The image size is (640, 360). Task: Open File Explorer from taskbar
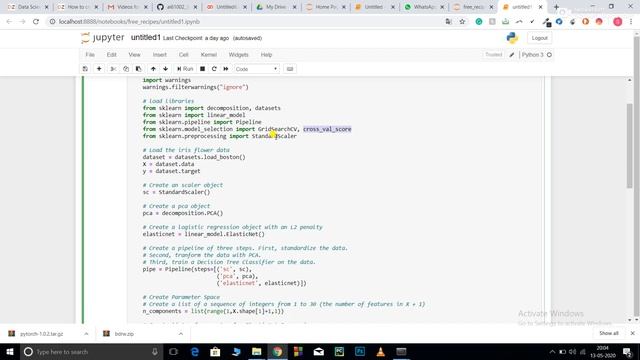[x=256, y=351]
